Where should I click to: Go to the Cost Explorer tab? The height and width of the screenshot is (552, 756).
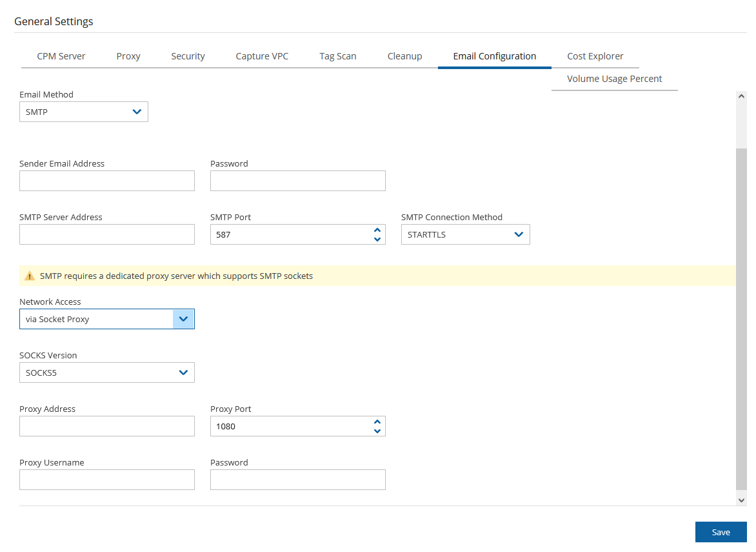(x=595, y=56)
